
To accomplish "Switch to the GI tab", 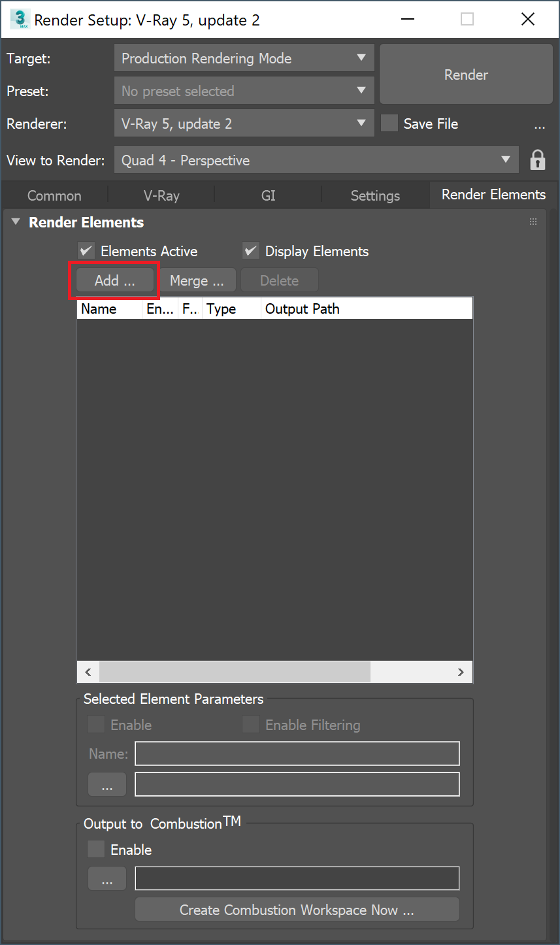I will point(268,195).
